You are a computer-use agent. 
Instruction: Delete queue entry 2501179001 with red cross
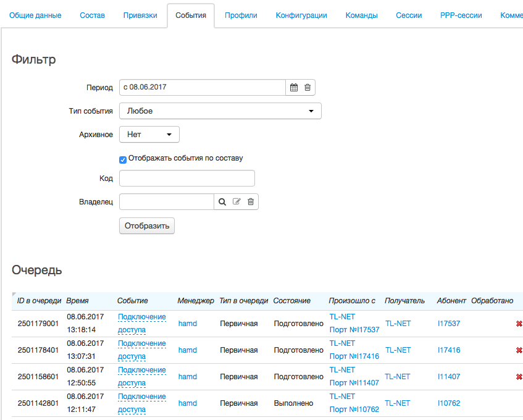click(x=519, y=323)
